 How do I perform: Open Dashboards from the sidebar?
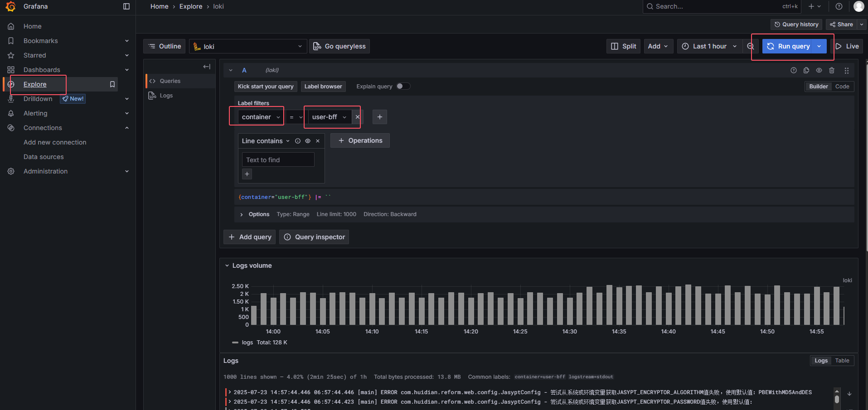point(42,70)
